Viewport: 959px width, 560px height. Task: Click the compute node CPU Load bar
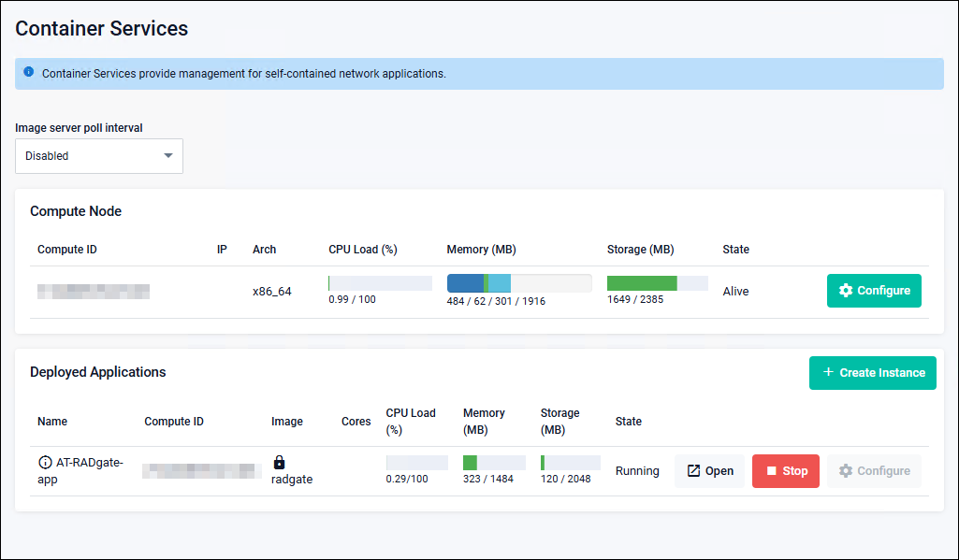(380, 283)
